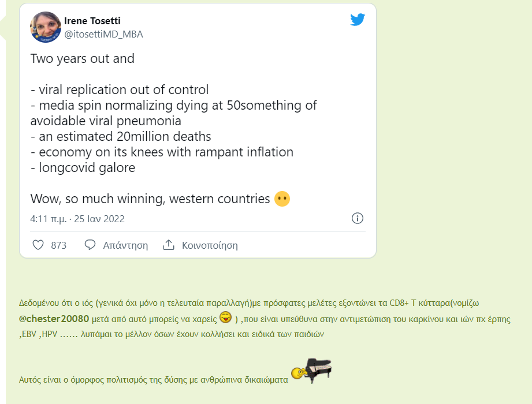The height and width of the screenshot is (404, 532).
Task: Click the no-mouth emoji in the tweet
Action: pos(282,199)
